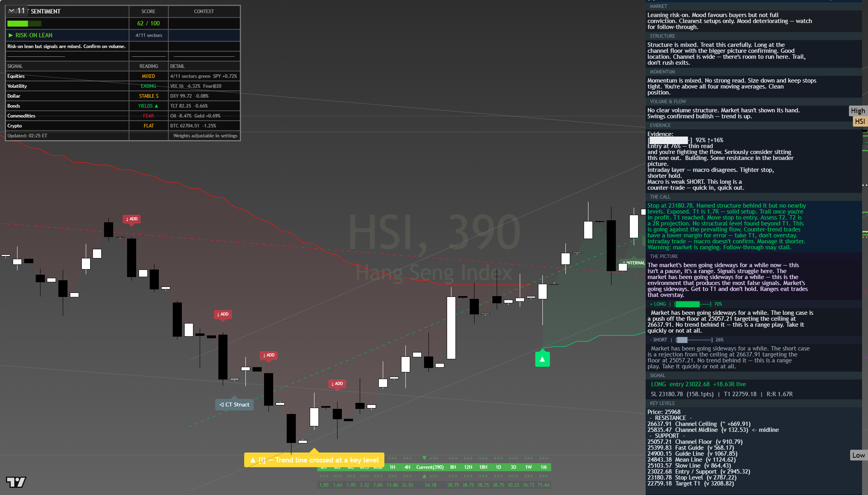The width and height of the screenshot is (868, 495).
Task: Click the 1H cell in the timeframe row
Action: (392, 467)
